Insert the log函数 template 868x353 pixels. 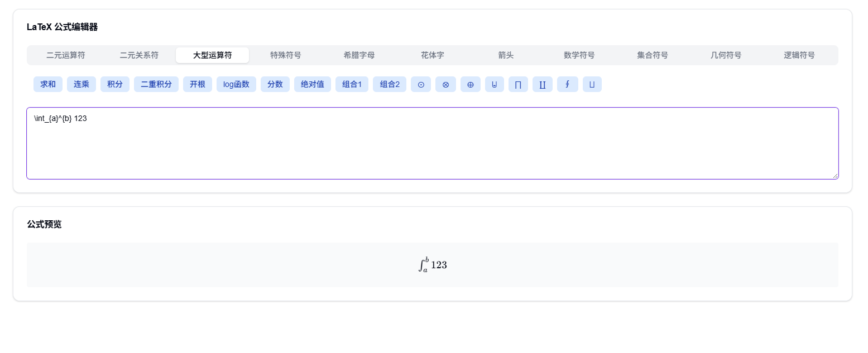tap(236, 84)
